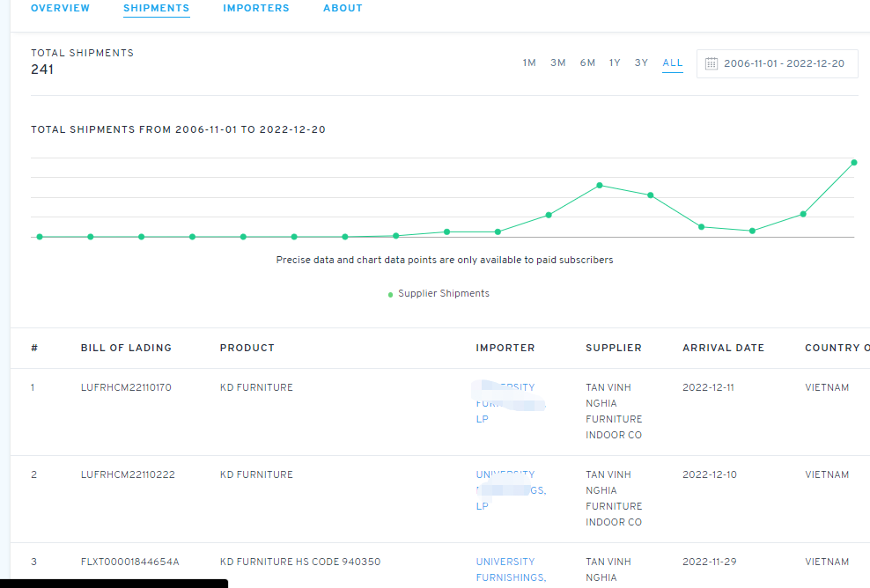870x588 pixels.
Task: Click arrival date 2022-12-10
Action: click(710, 474)
